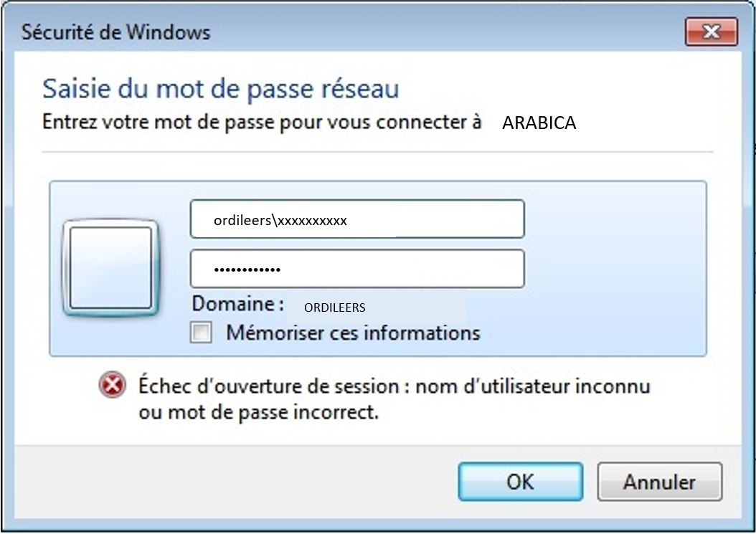Image resolution: width=756 pixels, height=534 pixels.
Task: Click the Entrez votre mot de passe instruction text
Action: point(262,122)
